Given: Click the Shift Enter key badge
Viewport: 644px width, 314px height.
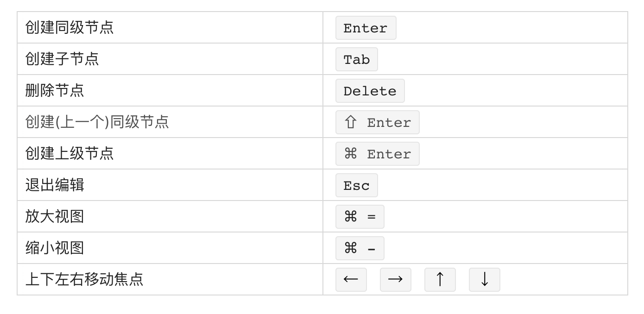Looking at the screenshot, I should tap(378, 122).
